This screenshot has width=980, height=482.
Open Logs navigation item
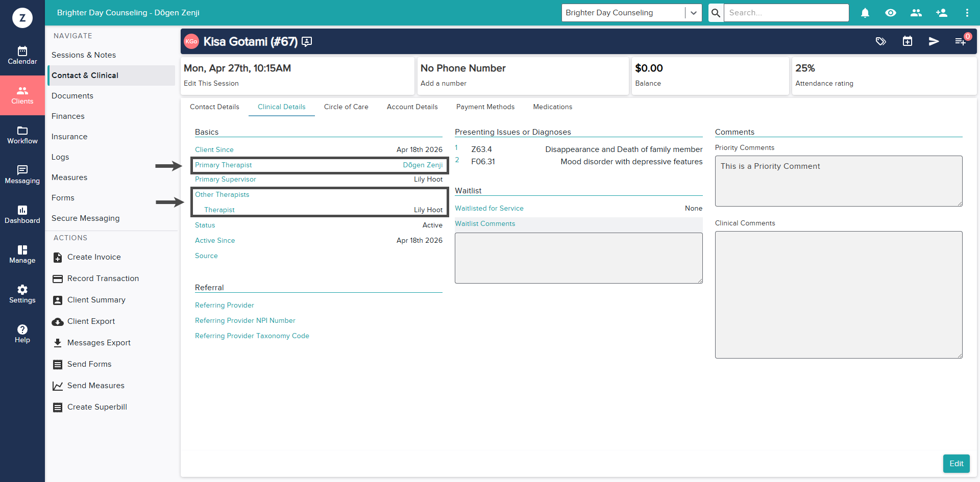coord(60,157)
